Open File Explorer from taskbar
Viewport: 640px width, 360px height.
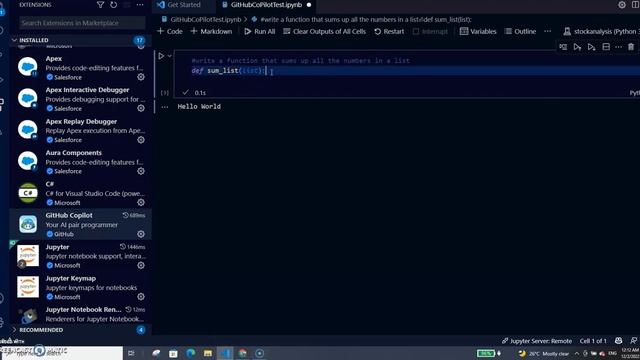208,353
